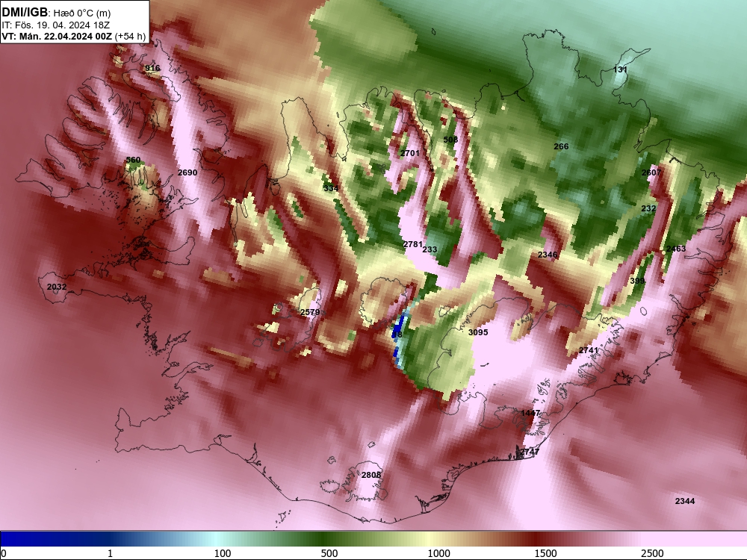The width and height of the screenshot is (747, 560).
Task: Click the map value 2781
Action: point(412,244)
